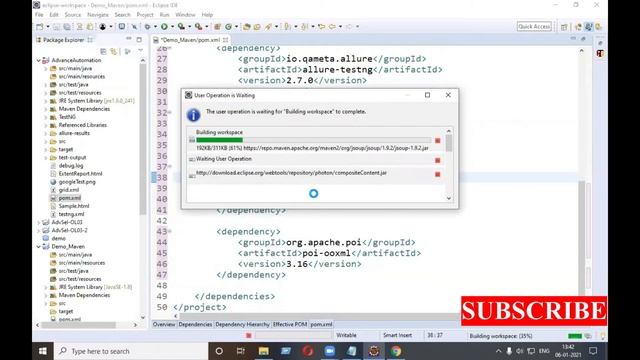
Task: Cancel the Waiting User Operation job
Action: 438,160
